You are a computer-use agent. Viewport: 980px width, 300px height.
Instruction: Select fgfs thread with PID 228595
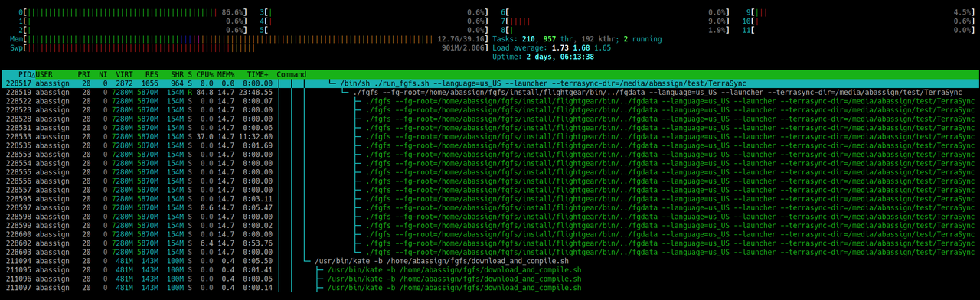coord(490,198)
